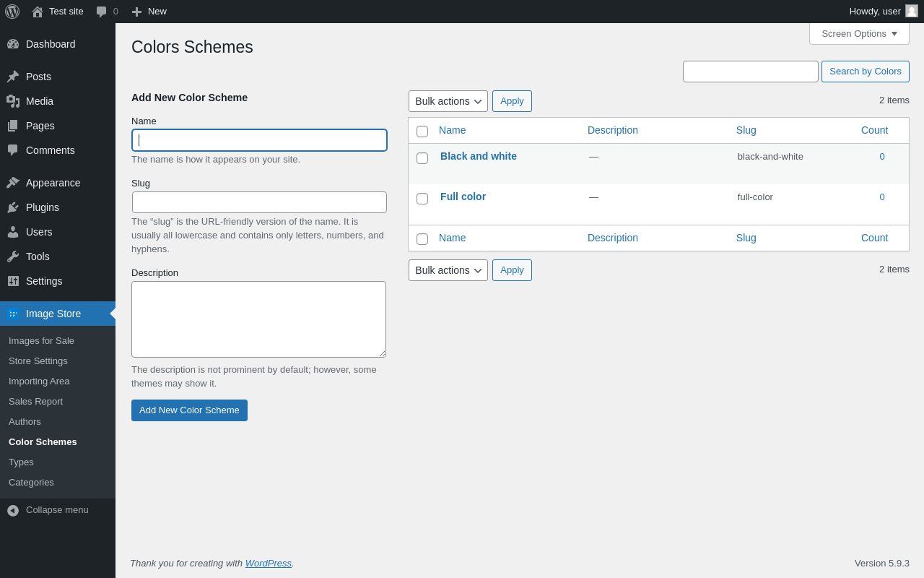The width and height of the screenshot is (924, 578).
Task: Click the Add New Color Scheme button
Action: 189,410
